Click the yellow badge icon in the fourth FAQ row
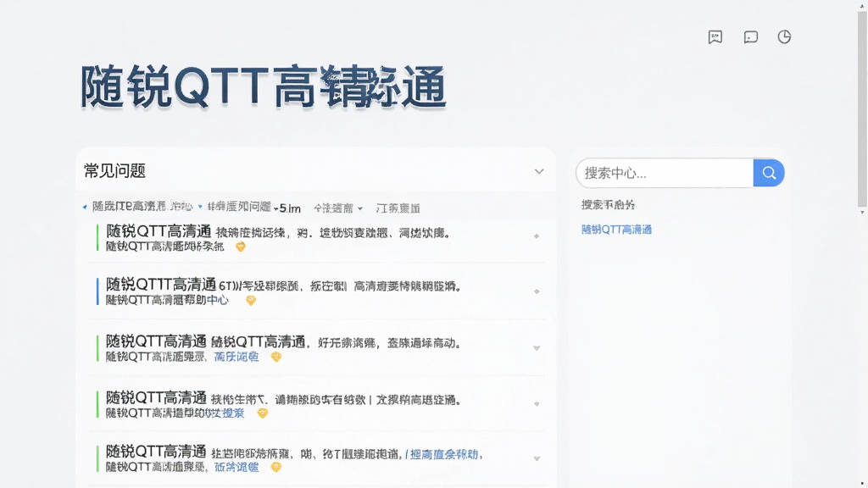868x488 pixels. [x=263, y=413]
